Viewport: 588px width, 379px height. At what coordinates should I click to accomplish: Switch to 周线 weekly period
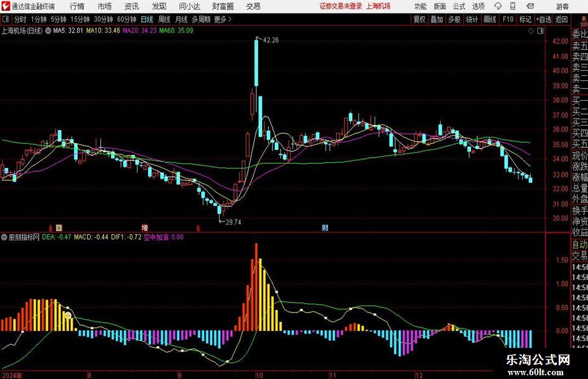point(164,19)
